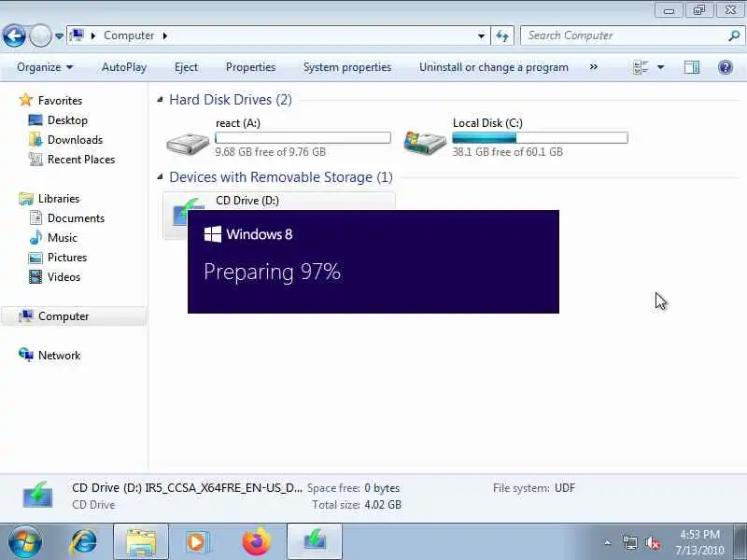Click the Downloads folder icon
Viewport: 747px width, 560px height.
[x=35, y=139]
